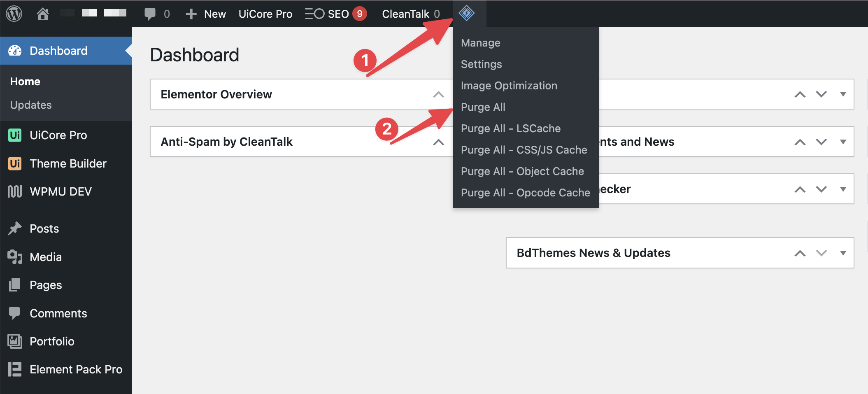Move the BdThemes News & Updates widget up
Screen dimensions: 868x394
click(x=800, y=253)
